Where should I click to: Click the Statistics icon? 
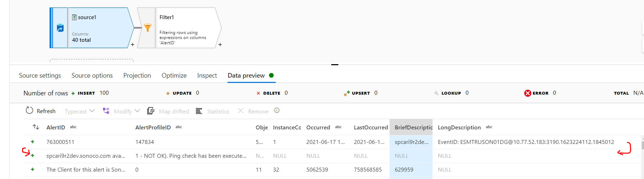click(199, 111)
